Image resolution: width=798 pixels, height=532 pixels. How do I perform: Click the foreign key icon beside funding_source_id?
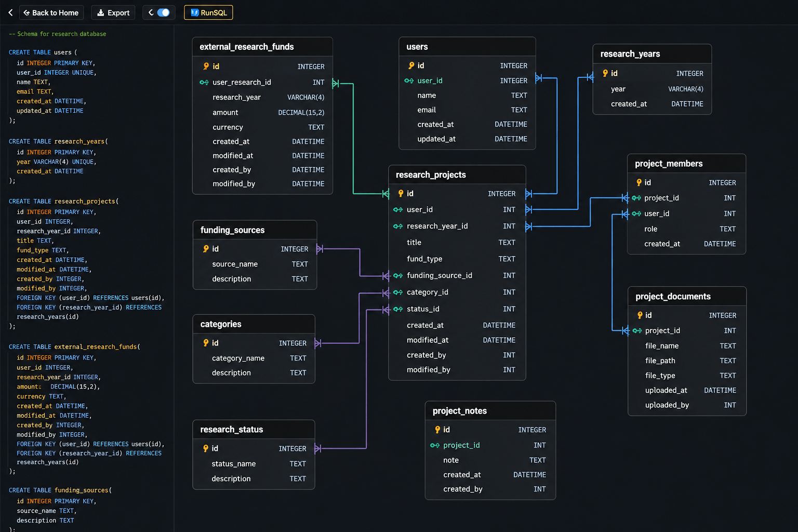(x=398, y=276)
